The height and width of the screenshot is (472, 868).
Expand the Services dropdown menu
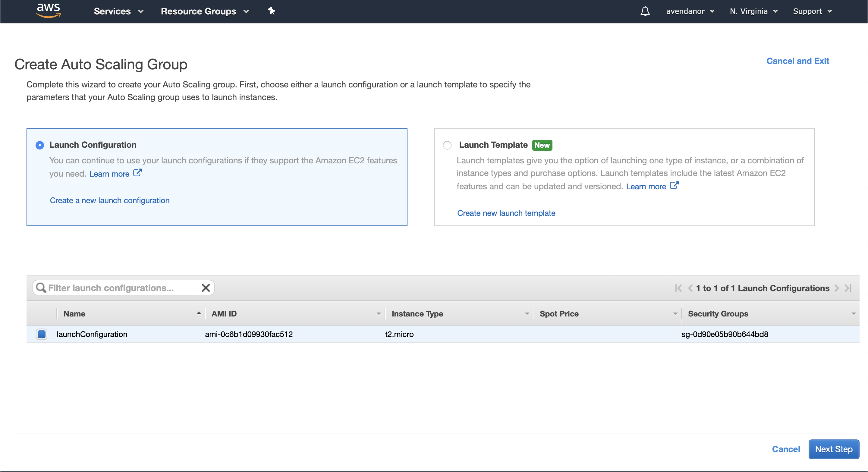coord(118,11)
